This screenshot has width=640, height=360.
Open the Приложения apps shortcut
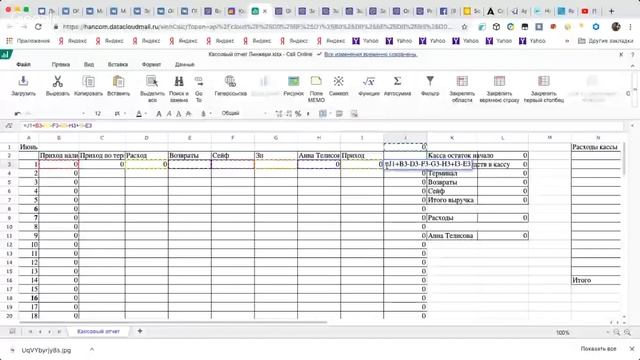pos(28,41)
